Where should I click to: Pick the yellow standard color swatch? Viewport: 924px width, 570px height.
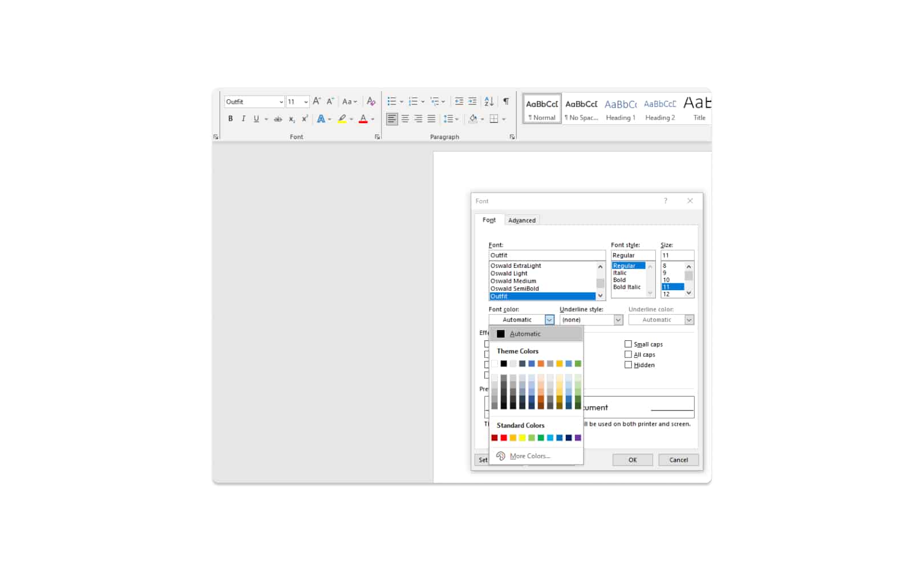point(522,438)
